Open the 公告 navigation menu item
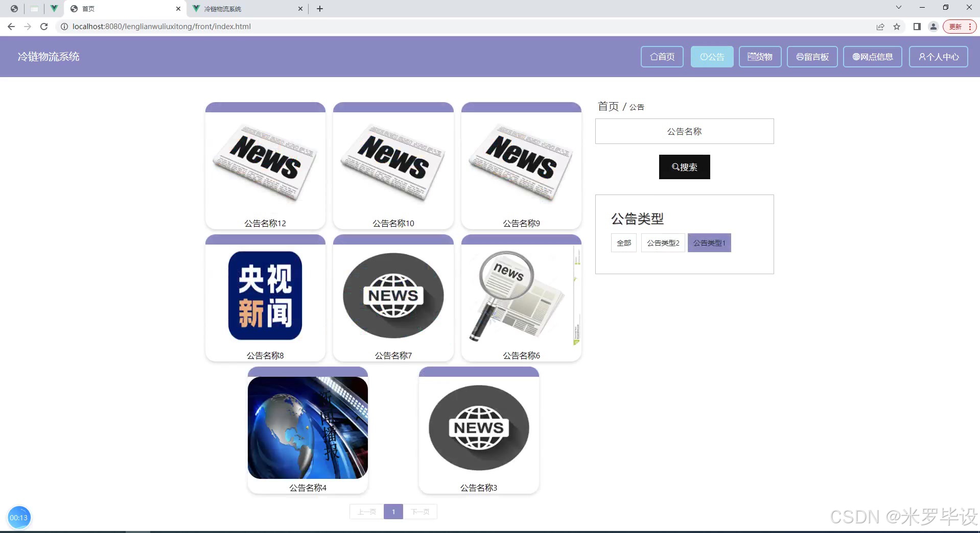 point(712,57)
